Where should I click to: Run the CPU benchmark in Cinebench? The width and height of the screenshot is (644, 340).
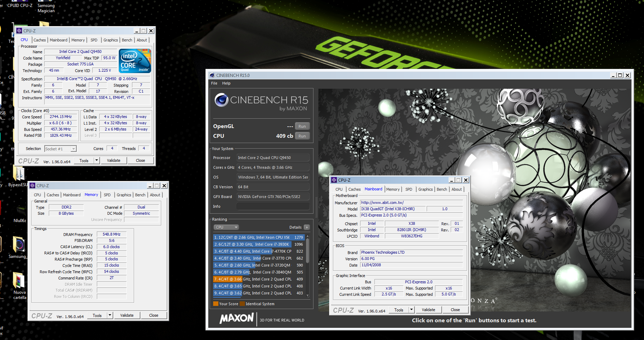tap(302, 136)
